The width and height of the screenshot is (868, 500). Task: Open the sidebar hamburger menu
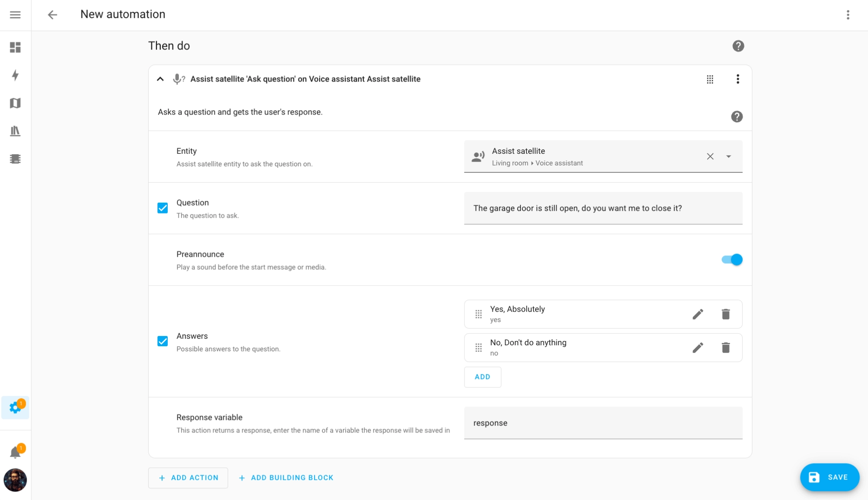tap(15, 15)
